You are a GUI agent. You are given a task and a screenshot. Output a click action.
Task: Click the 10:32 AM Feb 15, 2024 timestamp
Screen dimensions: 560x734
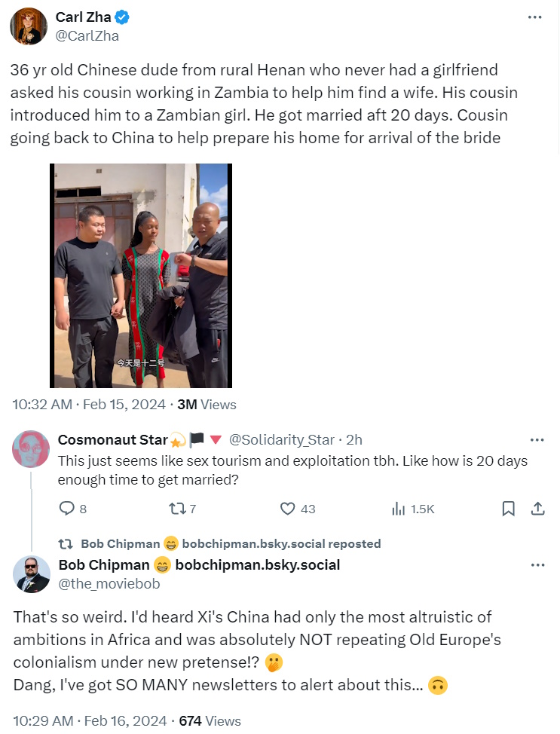[89, 405]
